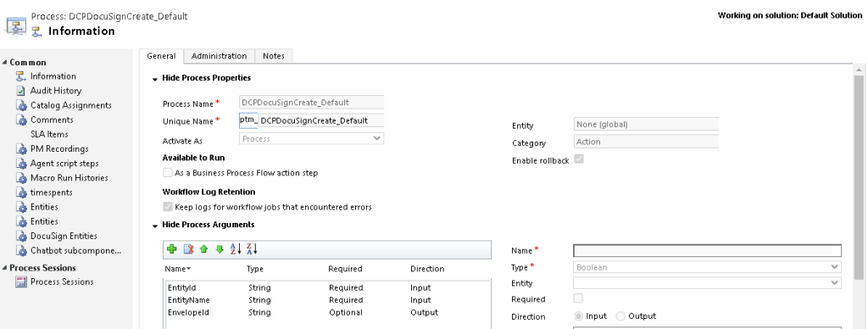Open the Activate As dropdown

311,138
